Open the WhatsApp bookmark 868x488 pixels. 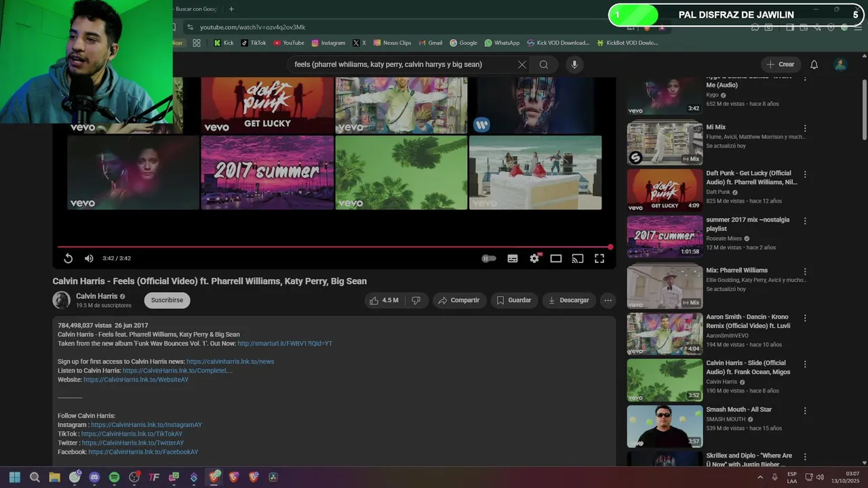pos(502,43)
